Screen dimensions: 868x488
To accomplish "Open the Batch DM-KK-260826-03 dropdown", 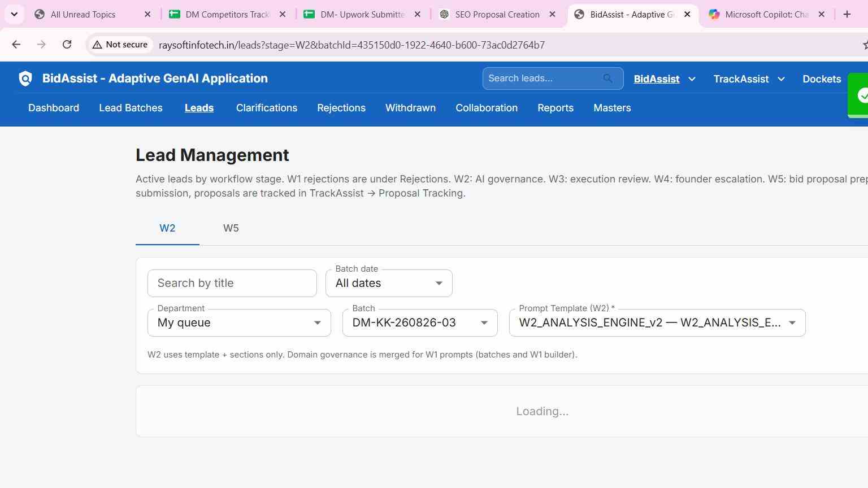I will (420, 323).
